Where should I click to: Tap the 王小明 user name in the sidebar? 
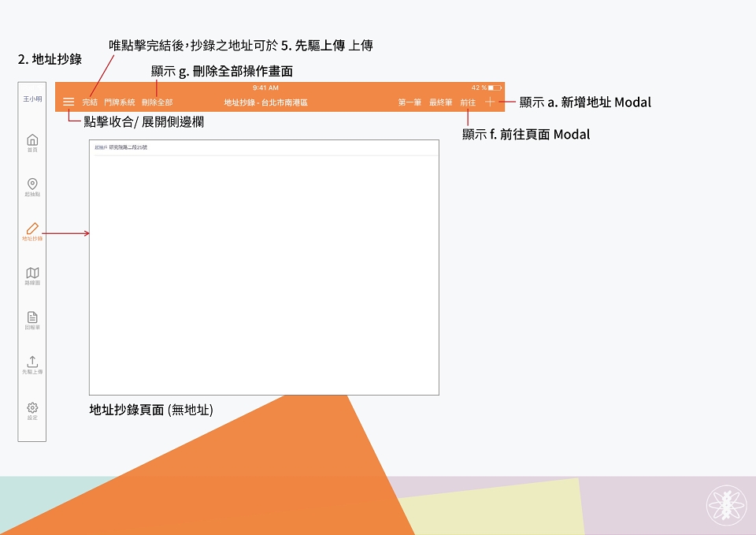pos(32,98)
